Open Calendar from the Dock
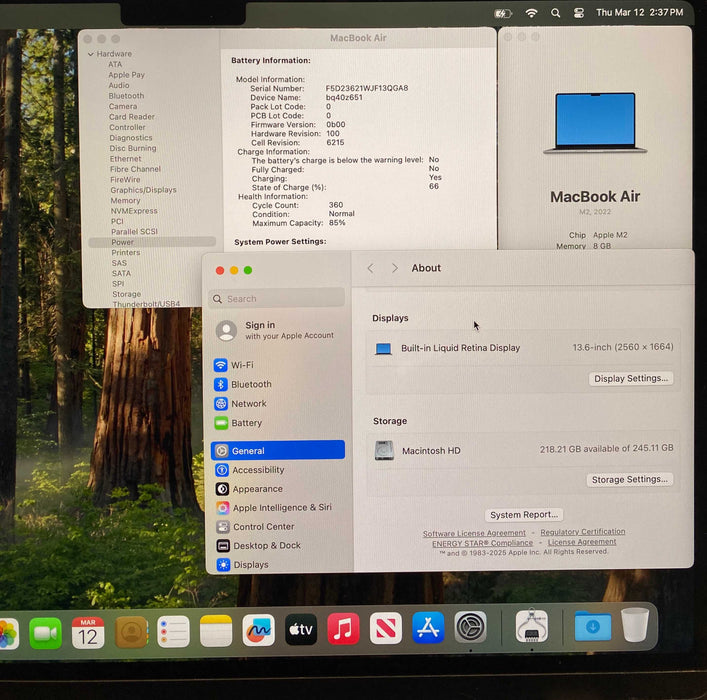 [x=88, y=632]
